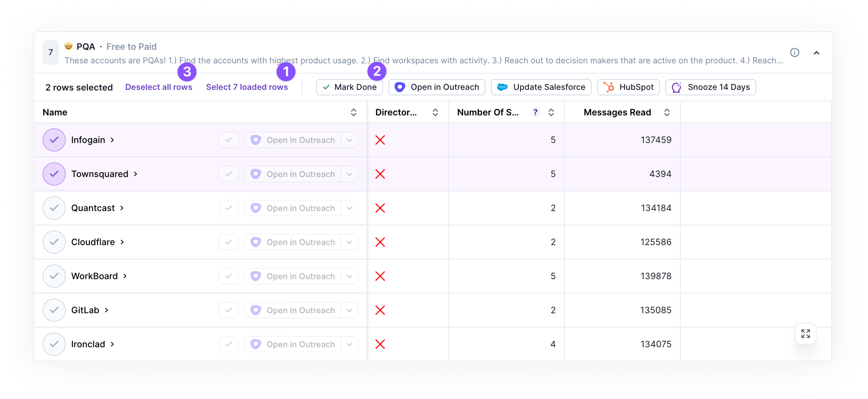
Task: Click Select 7 loaded rows link
Action: point(247,87)
